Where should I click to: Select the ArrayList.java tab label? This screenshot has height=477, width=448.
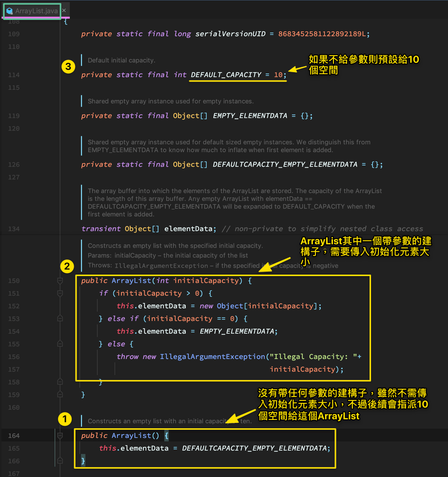click(36, 10)
